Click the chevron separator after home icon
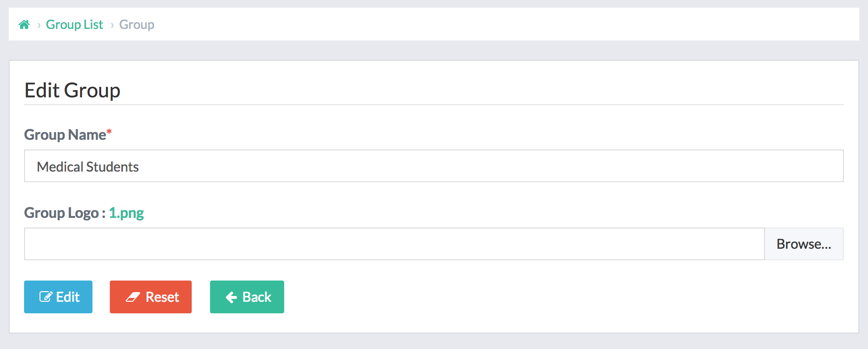868x349 pixels. (x=39, y=25)
